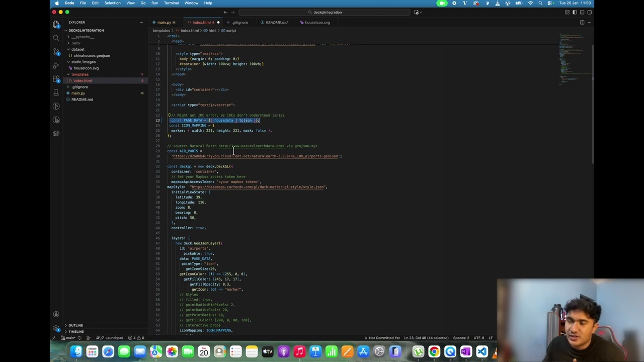Click the errors and warnings status indicator

coord(137,338)
